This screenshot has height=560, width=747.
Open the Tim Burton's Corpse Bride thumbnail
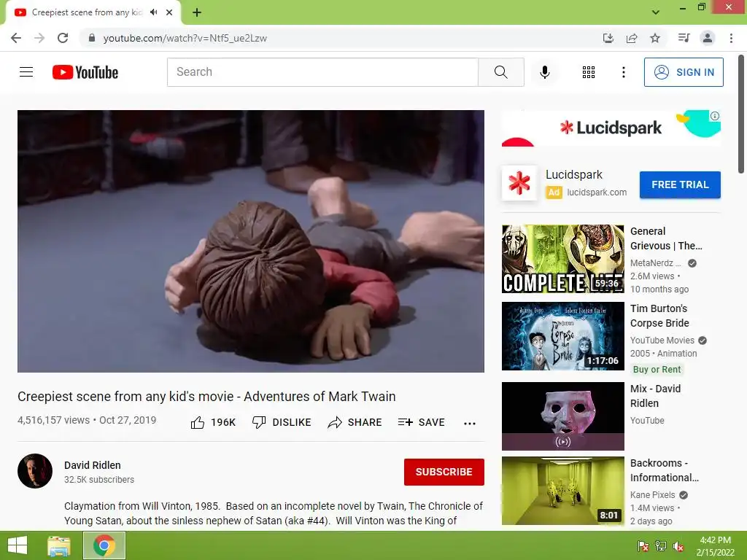[x=562, y=336]
